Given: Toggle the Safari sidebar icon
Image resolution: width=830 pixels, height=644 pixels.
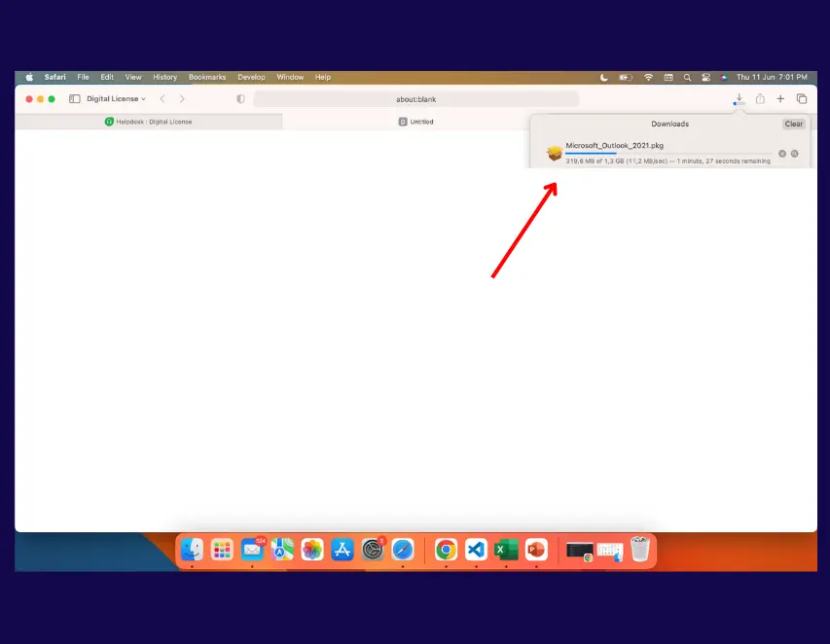Looking at the screenshot, I should [75, 99].
